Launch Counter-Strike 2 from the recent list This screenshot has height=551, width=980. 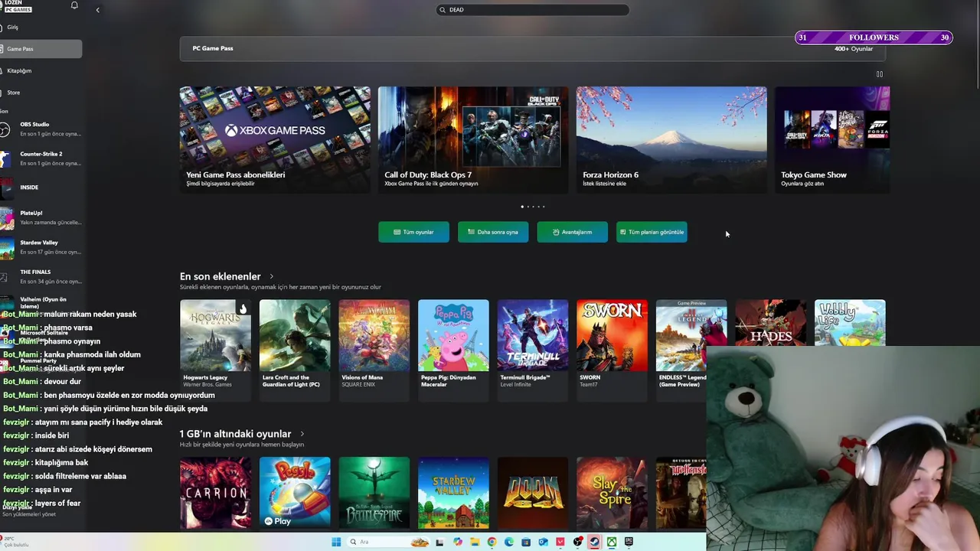pos(41,158)
